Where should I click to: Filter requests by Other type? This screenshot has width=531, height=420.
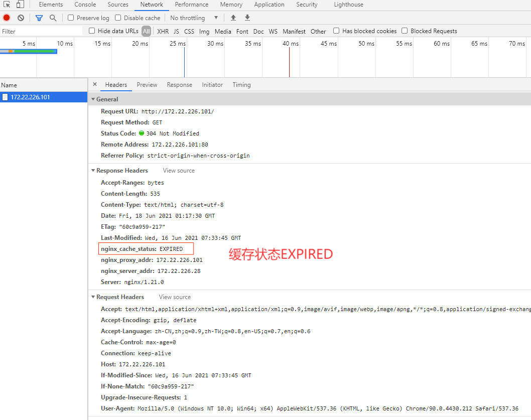point(318,31)
